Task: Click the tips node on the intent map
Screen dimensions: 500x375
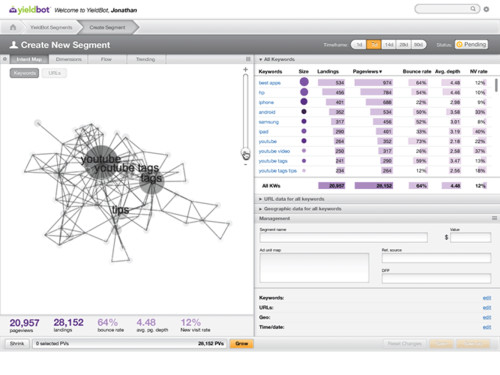Action: [121, 210]
